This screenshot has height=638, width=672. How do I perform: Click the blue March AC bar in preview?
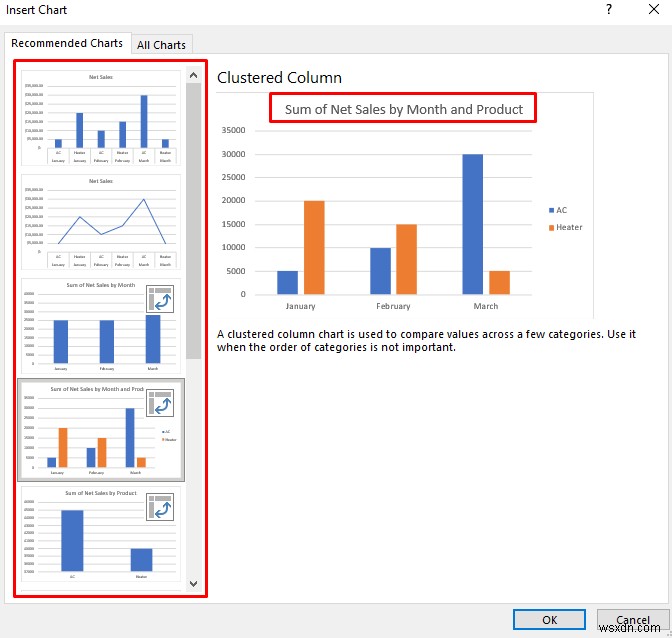coord(472,224)
